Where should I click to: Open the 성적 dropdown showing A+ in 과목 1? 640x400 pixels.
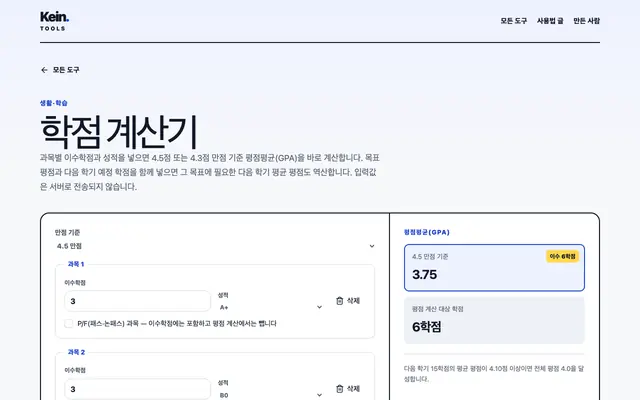tap(270, 307)
